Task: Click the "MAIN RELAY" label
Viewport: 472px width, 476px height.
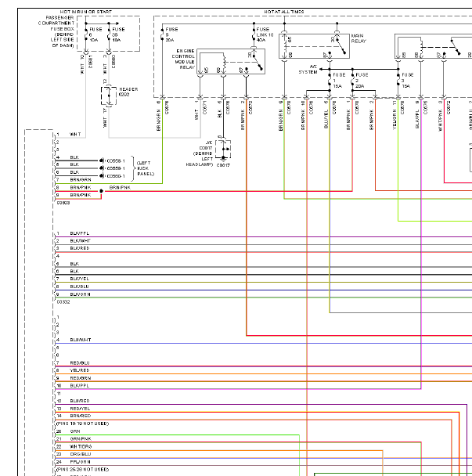Action: (x=359, y=38)
